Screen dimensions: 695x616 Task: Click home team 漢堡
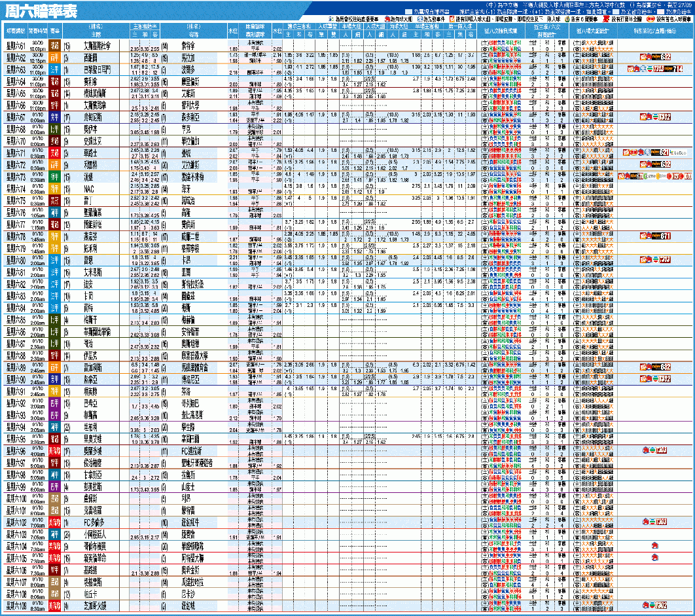(x=88, y=177)
